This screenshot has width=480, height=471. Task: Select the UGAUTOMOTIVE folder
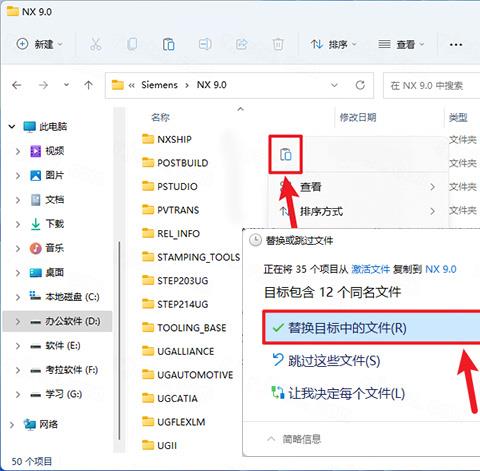[187, 375]
